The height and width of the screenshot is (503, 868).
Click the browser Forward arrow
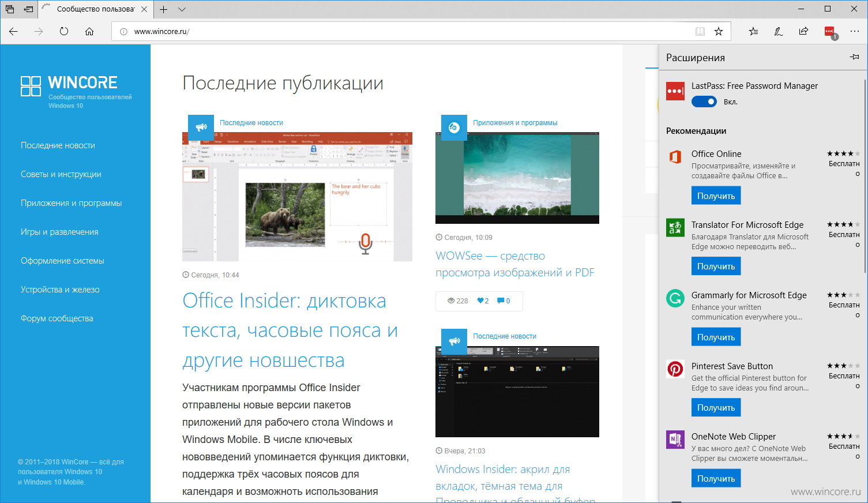pyautogui.click(x=39, y=31)
